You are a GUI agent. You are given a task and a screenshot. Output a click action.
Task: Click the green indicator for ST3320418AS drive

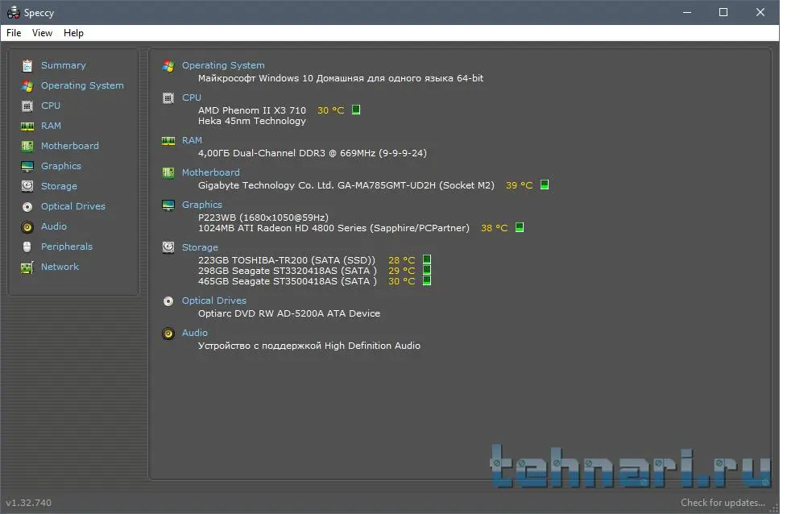tap(427, 270)
